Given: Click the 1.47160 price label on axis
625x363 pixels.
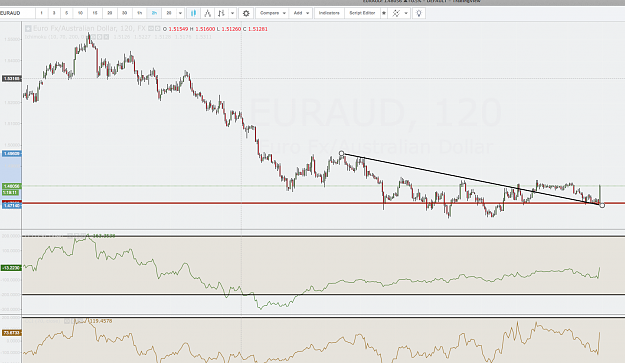Looking at the screenshot, I should click(x=12, y=206).
